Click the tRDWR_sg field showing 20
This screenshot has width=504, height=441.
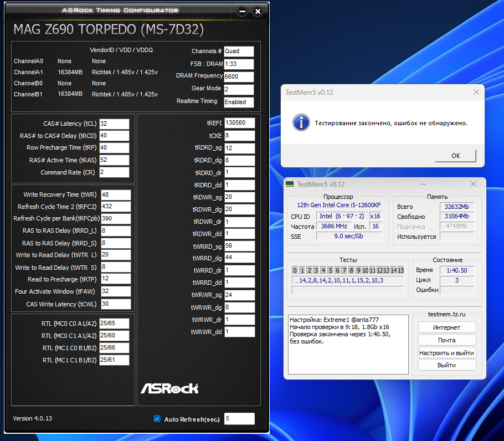[x=239, y=197]
